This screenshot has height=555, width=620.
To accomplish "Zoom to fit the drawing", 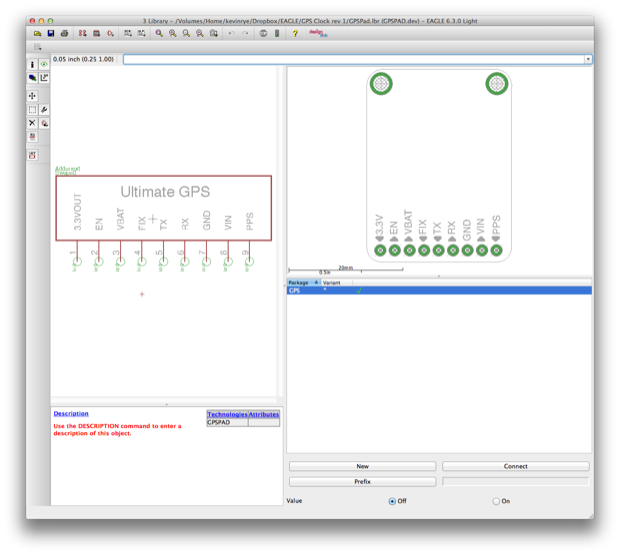I will pyautogui.click(x=159, y=34).
